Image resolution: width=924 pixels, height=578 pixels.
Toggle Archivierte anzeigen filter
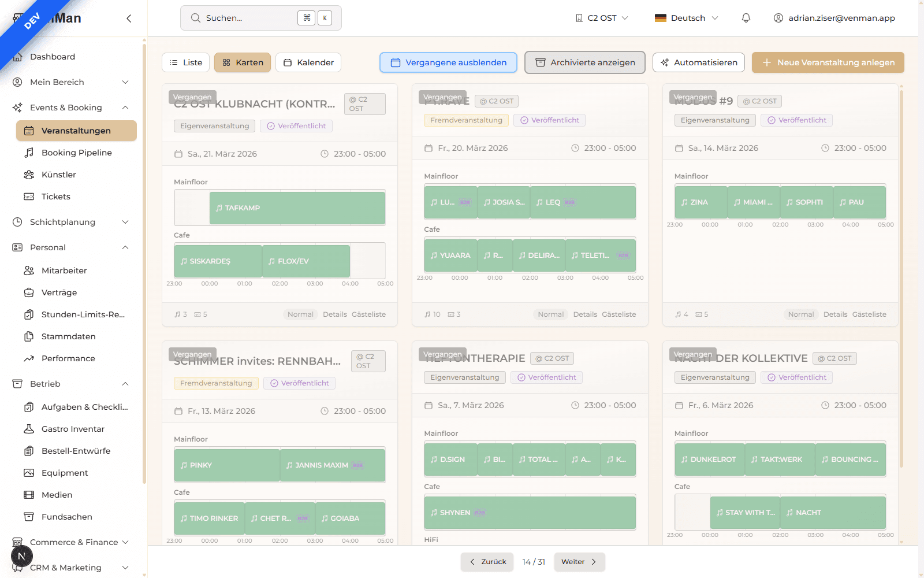585,62
